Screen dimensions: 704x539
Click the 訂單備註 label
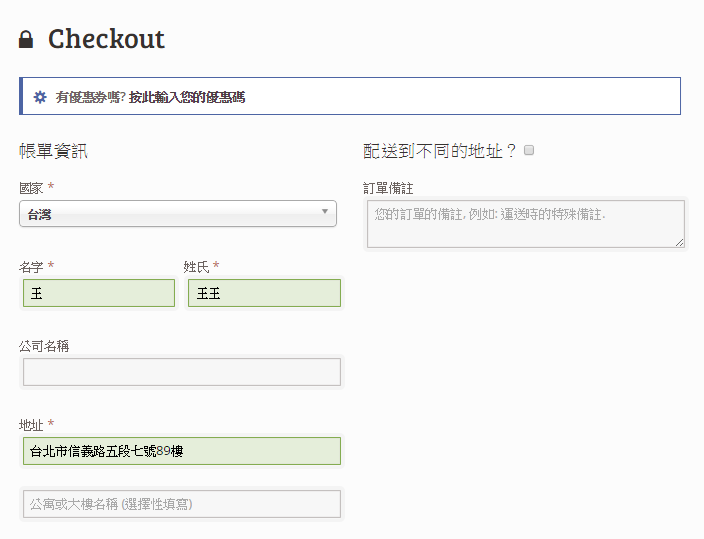tap(388, 187)
